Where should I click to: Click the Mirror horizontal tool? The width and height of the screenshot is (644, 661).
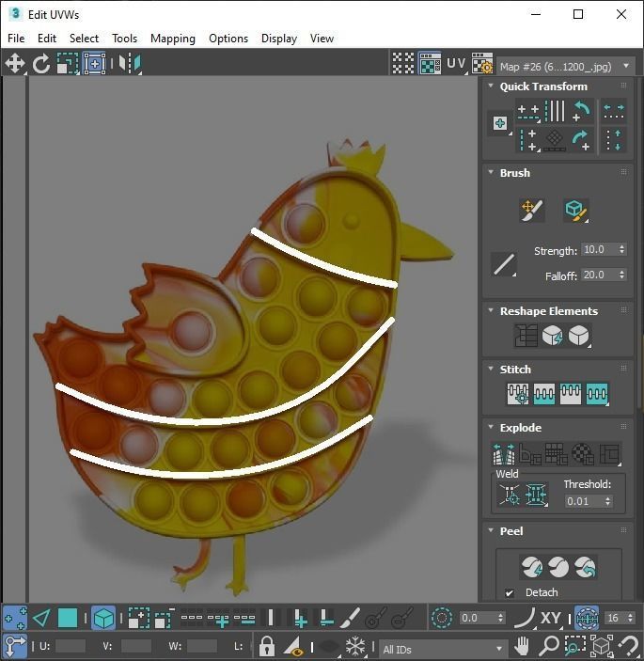click(x=130, y=64)
